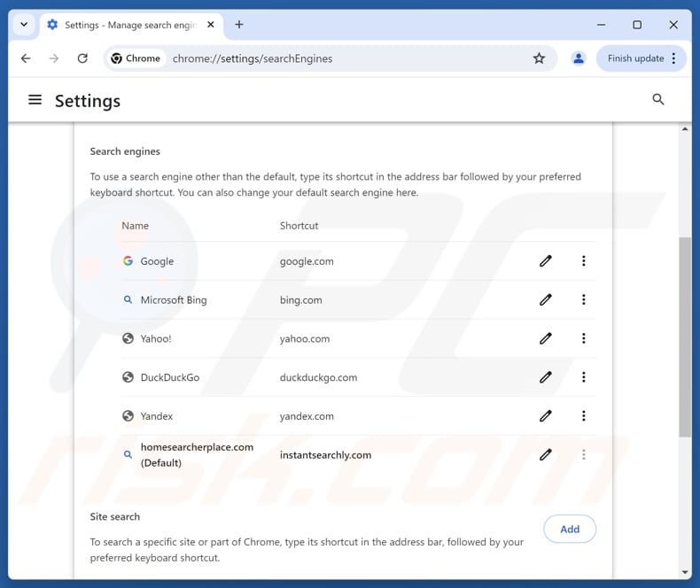Edit the Yahoo! search engine
The height and width of the screenshot is (588, 700).
(x=546, y=338)
